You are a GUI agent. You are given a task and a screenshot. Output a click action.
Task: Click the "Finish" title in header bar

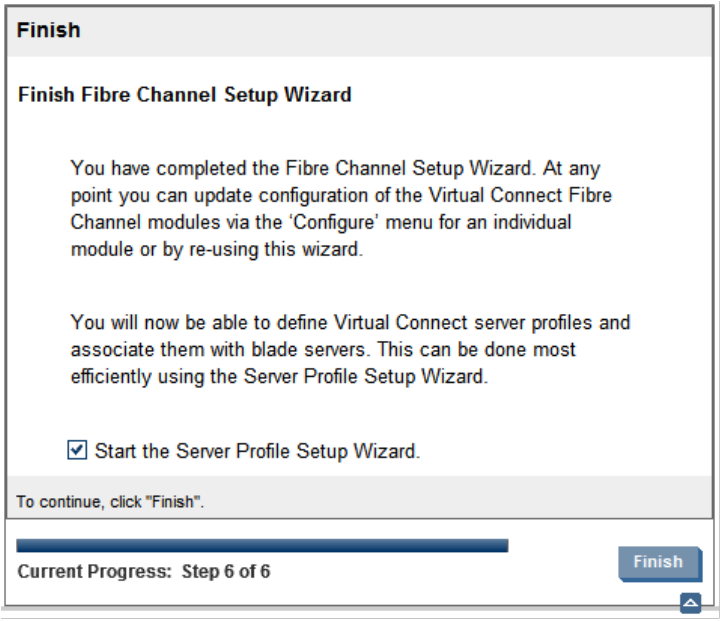point(48,30)
